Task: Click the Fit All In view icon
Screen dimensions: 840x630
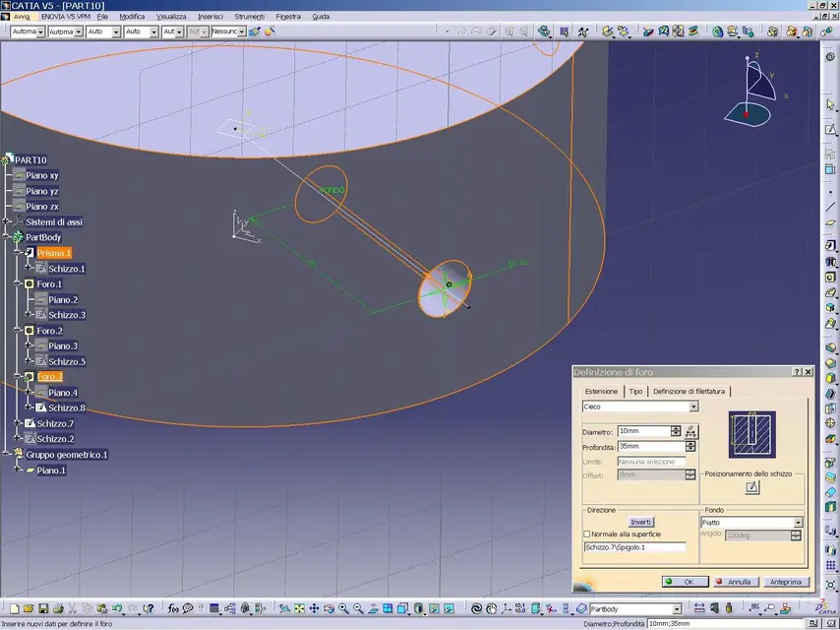Action: pos(299,608)
